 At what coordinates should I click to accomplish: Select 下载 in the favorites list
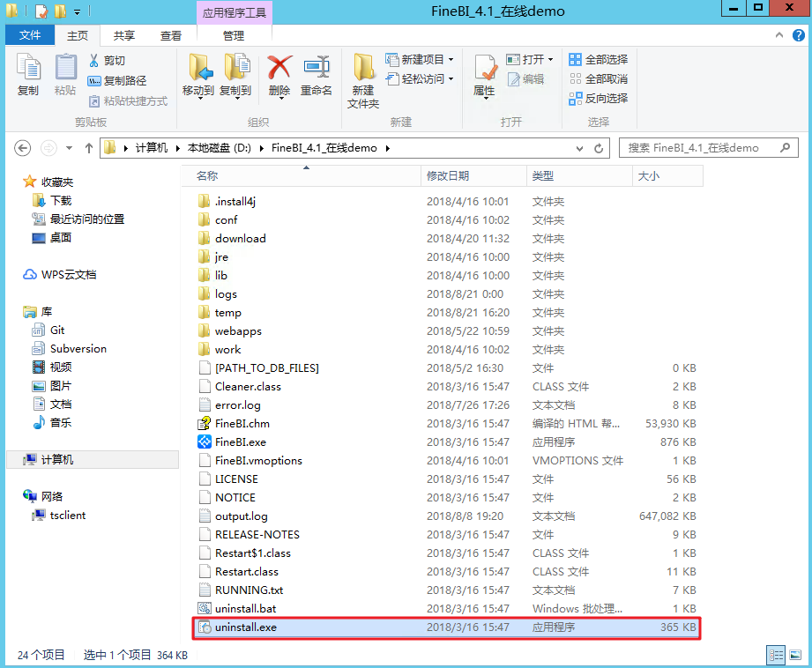[x=52, y=200]
